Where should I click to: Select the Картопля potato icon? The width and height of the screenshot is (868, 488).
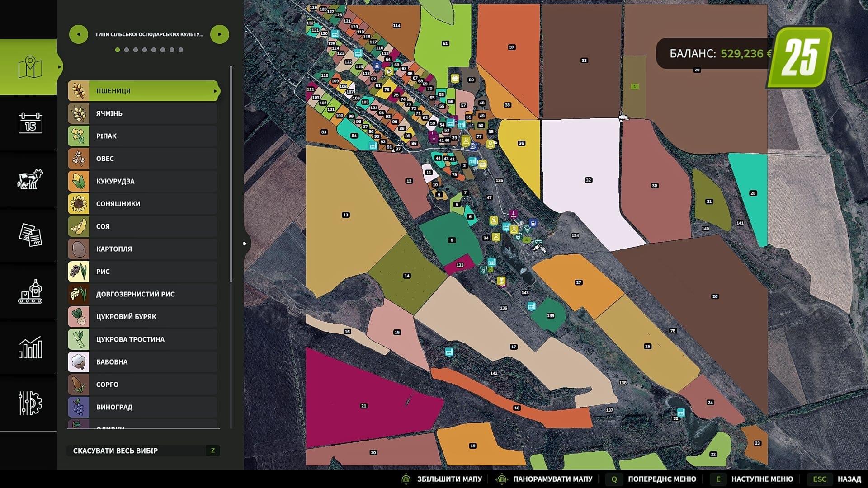(79, 249)
